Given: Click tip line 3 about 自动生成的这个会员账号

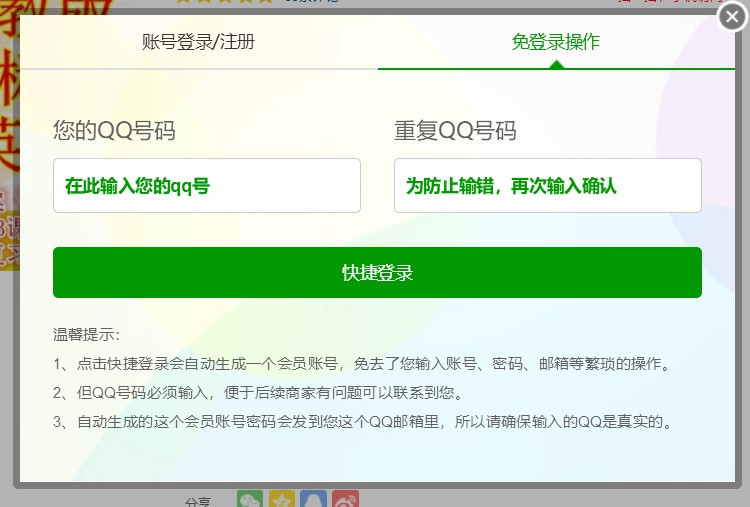Looking at the screenshot, I should [x=363, y=422].
